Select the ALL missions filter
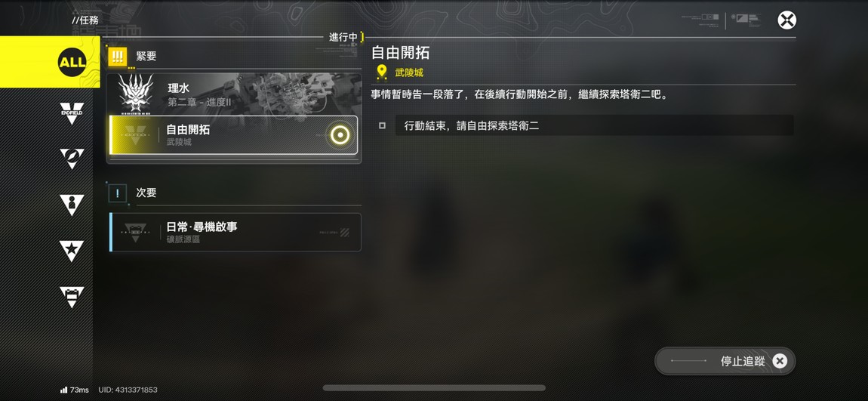Screen dimensions: 868x401 click(x=49, y=62)
